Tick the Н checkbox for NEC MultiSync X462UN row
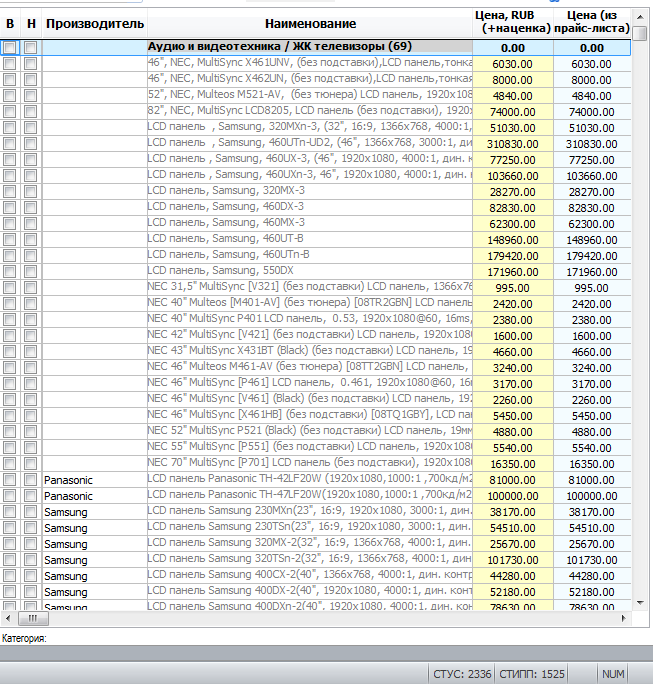 pyautogui.click(x=31, y=80)
